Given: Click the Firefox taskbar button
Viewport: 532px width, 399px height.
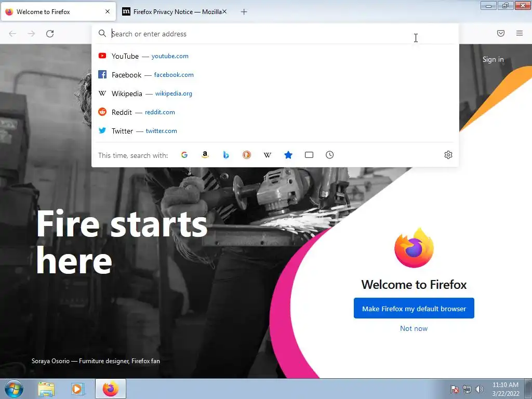Looking at the screenshot, I should [x=111, y=389].
